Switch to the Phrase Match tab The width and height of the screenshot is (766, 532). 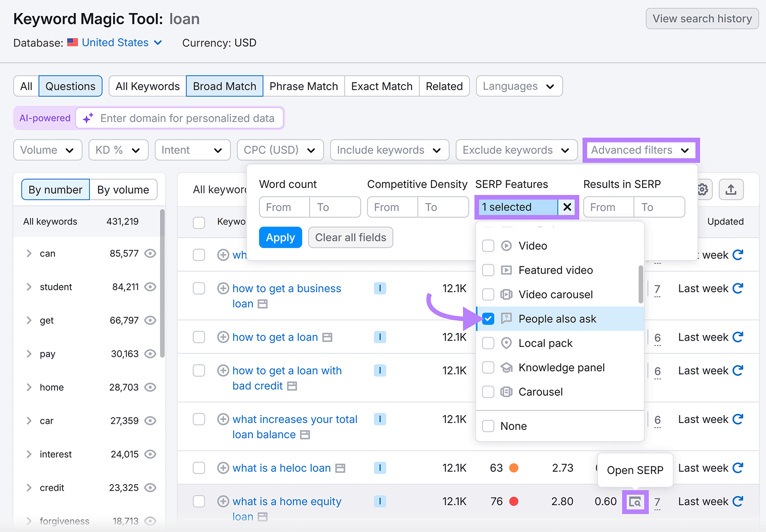(304, 86)
